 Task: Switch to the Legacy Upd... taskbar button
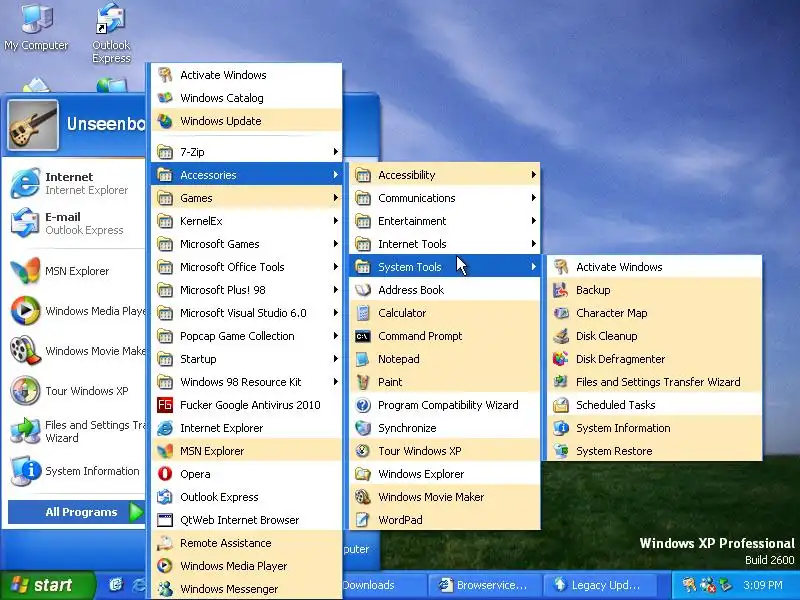pos(599,585)
